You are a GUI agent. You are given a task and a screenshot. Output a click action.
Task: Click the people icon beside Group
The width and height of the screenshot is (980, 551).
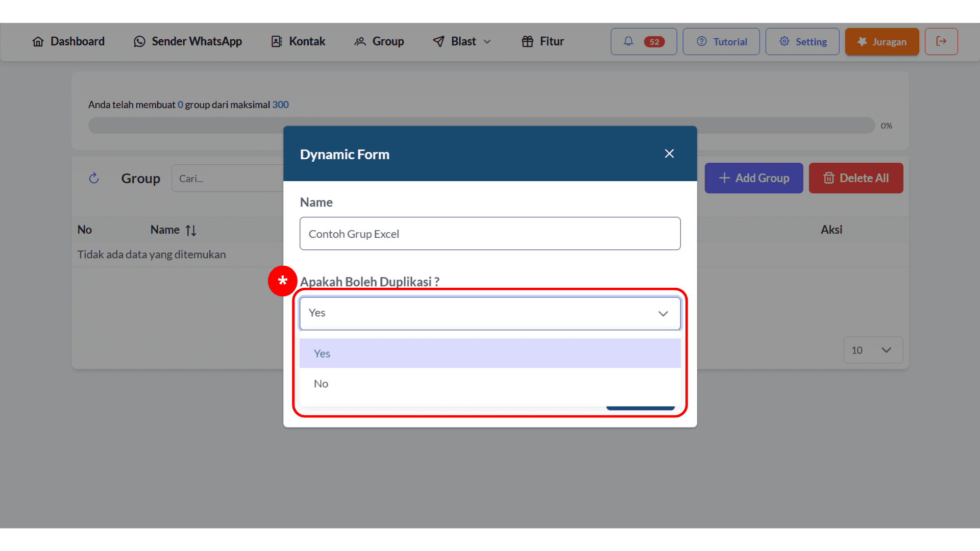click(360, 41)
